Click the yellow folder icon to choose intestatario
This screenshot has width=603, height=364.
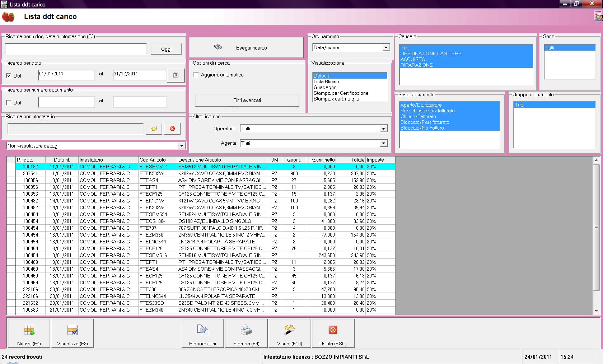point(154,129)
